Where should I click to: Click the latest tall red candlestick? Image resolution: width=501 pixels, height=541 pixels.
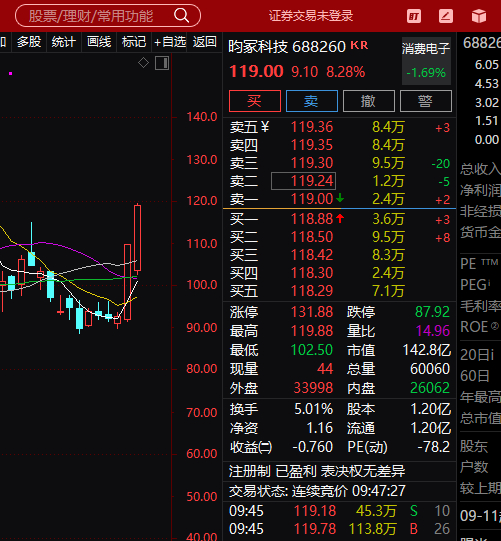[137, 238]
